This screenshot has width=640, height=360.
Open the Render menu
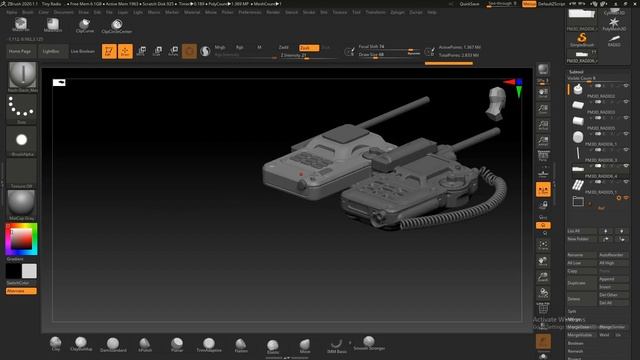pos(273,12)
